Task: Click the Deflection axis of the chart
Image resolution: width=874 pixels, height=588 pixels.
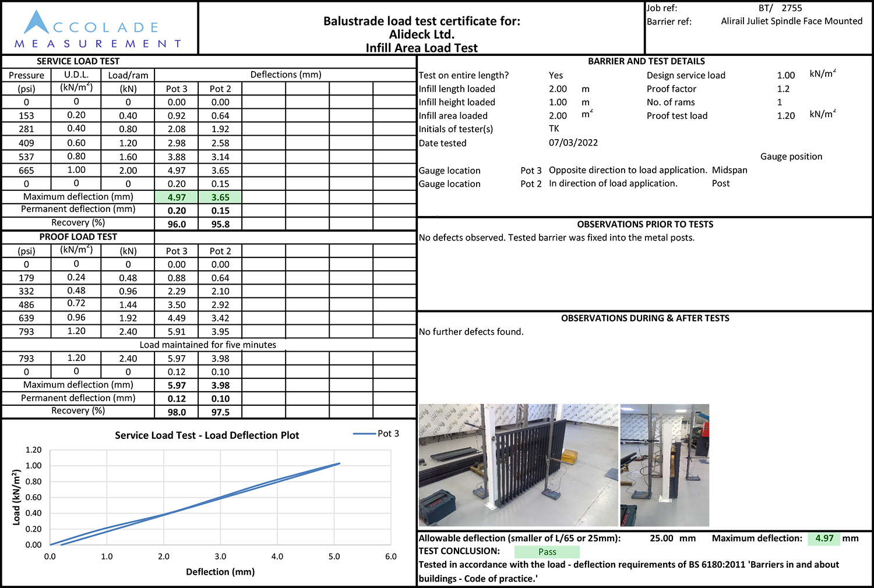Action: 220,572
